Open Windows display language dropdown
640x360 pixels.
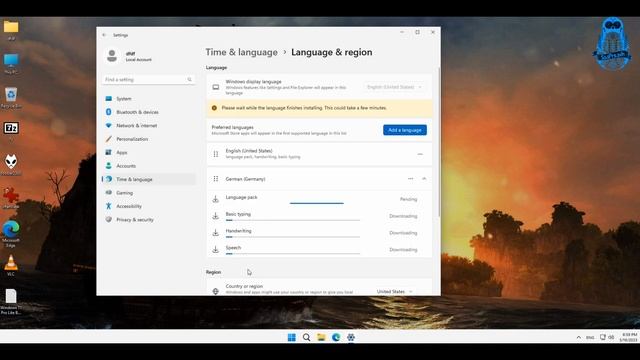[394, 87]
